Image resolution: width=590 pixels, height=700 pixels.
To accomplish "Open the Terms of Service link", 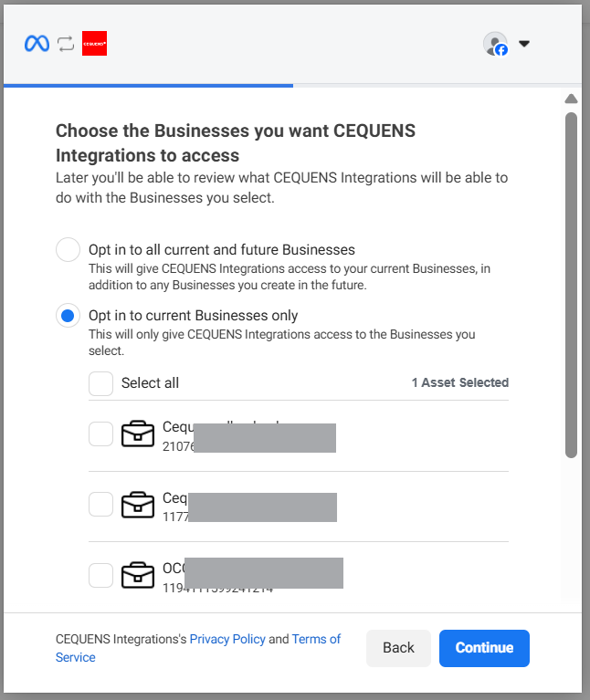I will pos(198,648).
